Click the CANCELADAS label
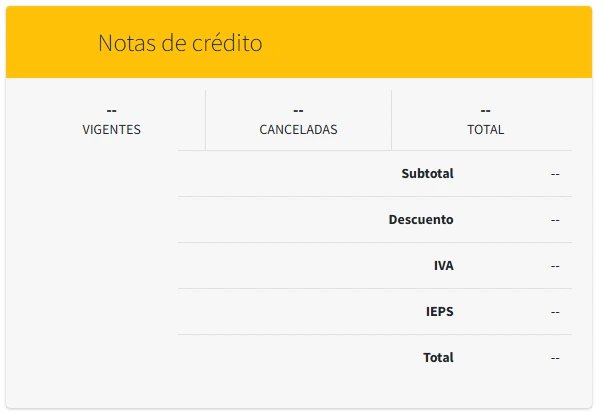 [x=298, y=129]
